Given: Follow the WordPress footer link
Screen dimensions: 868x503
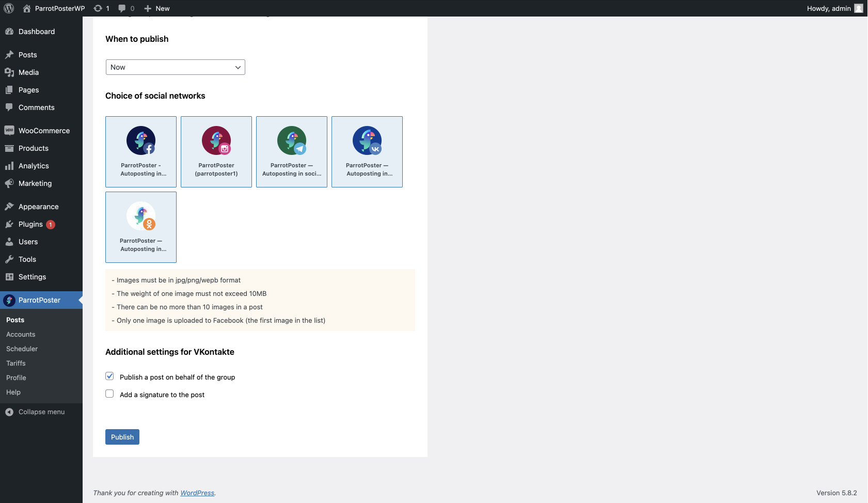Looking at the screenshot, I should [x=197, y=493].
